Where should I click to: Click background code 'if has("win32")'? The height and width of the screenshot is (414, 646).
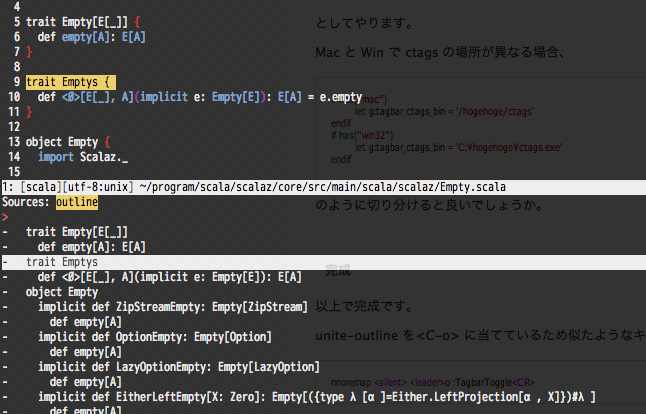click(362, 135)
